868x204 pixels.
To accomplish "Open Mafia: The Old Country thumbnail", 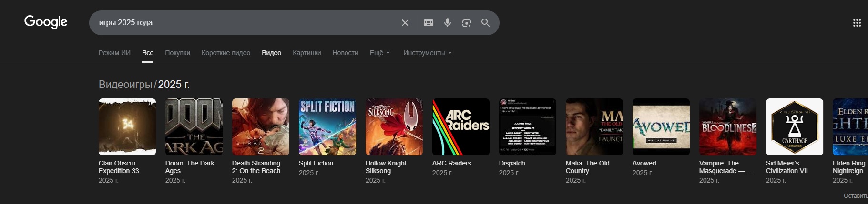I will [x=594, y=127].
